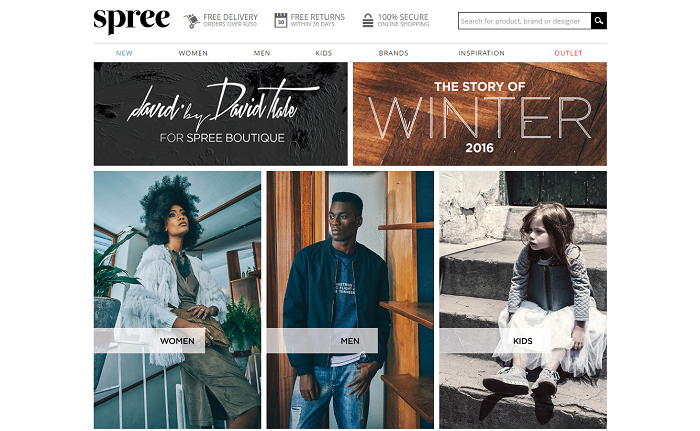700x431 pixels.
Task: Click the Spree logo
Action: coord(132,21)
